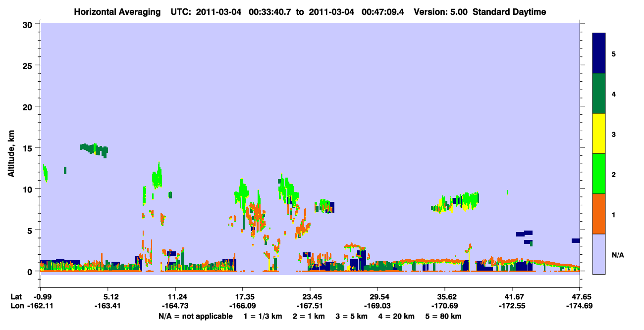Click longitude value -169.03
644x330 pixels.
377,306
